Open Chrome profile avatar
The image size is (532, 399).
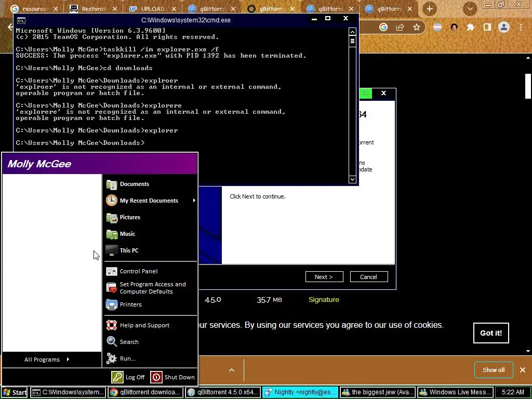tap(504, 27)
